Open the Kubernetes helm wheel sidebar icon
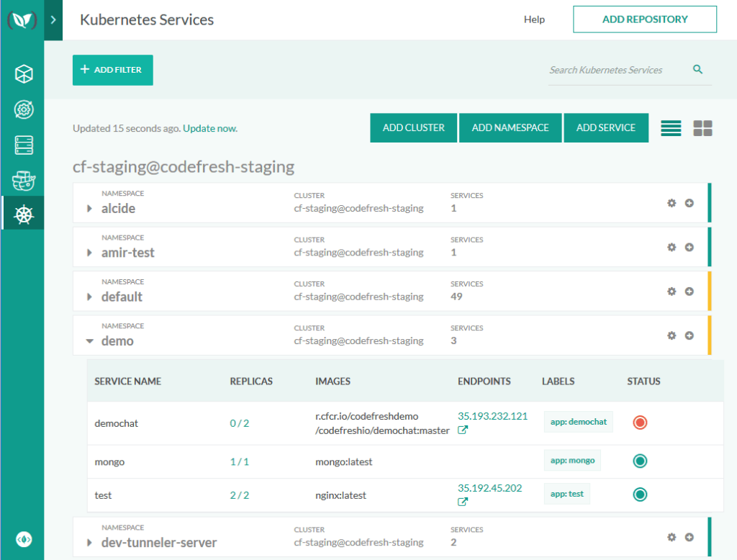 [x=22, y=213]
